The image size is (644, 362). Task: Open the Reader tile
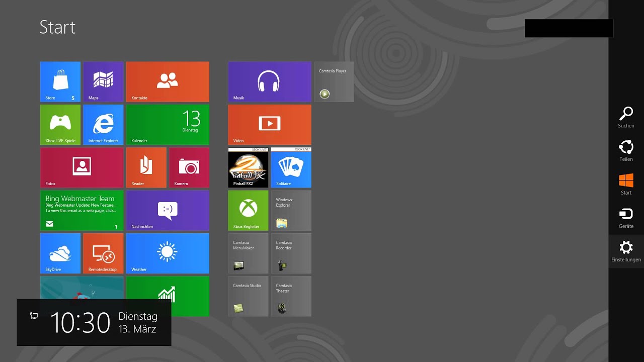(146, 167)
